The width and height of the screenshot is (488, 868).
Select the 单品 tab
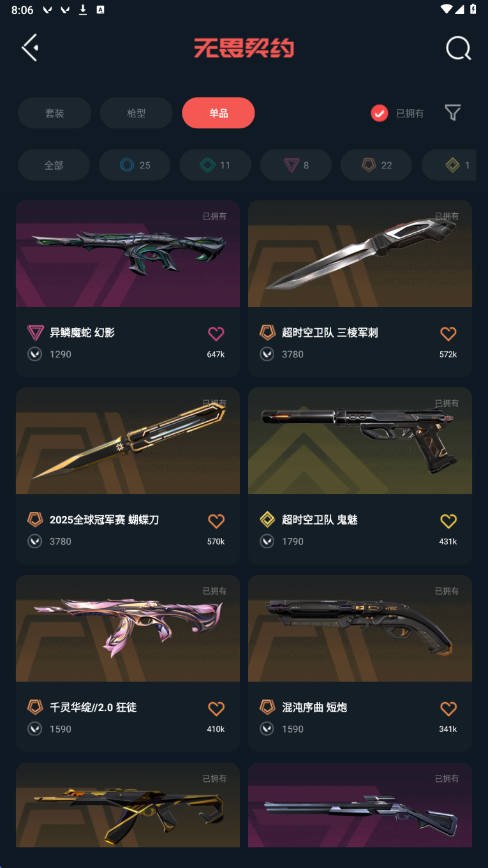(218, 113)
